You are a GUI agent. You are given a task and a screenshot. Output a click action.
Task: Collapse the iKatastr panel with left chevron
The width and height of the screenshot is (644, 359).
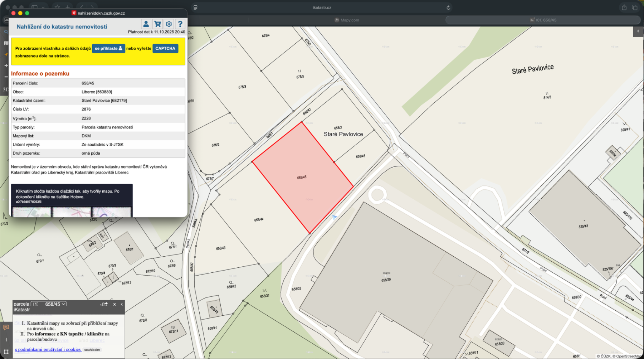(122, 304)
